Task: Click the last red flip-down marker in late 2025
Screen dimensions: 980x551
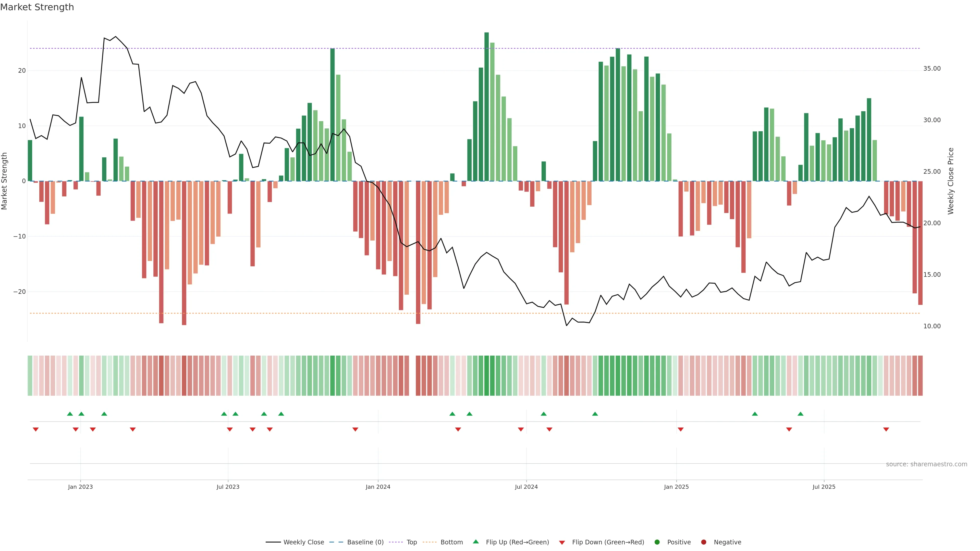Action: pos(886,429)
